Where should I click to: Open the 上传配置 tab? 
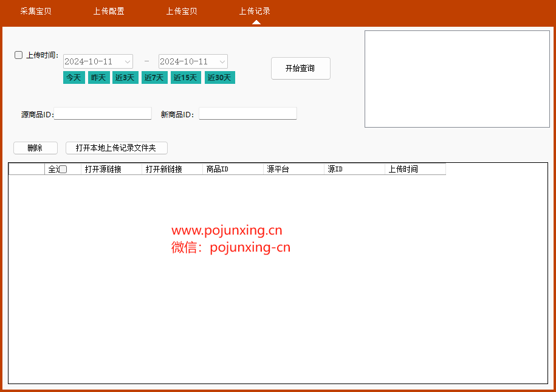(109, 12)
